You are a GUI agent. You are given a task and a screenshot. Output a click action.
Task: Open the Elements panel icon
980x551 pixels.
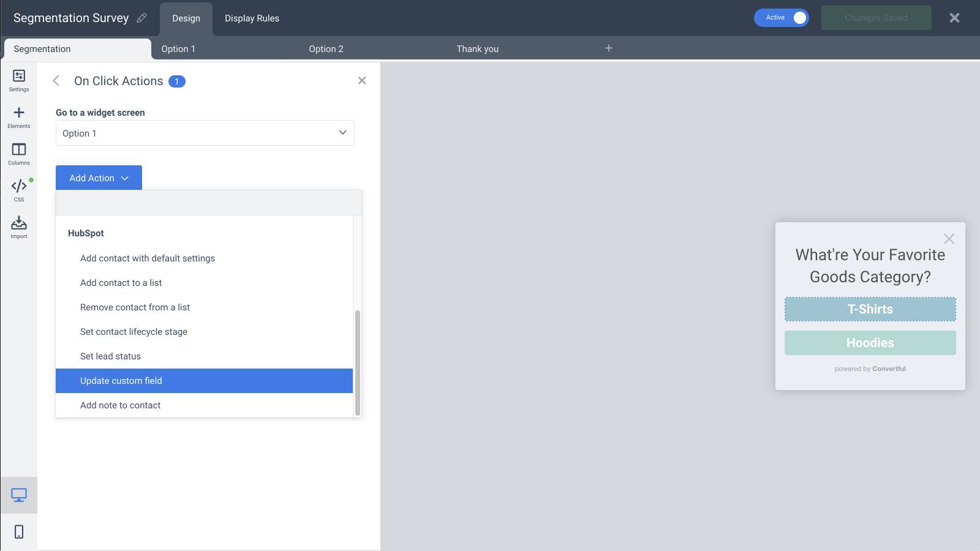[x=19, y=117]
